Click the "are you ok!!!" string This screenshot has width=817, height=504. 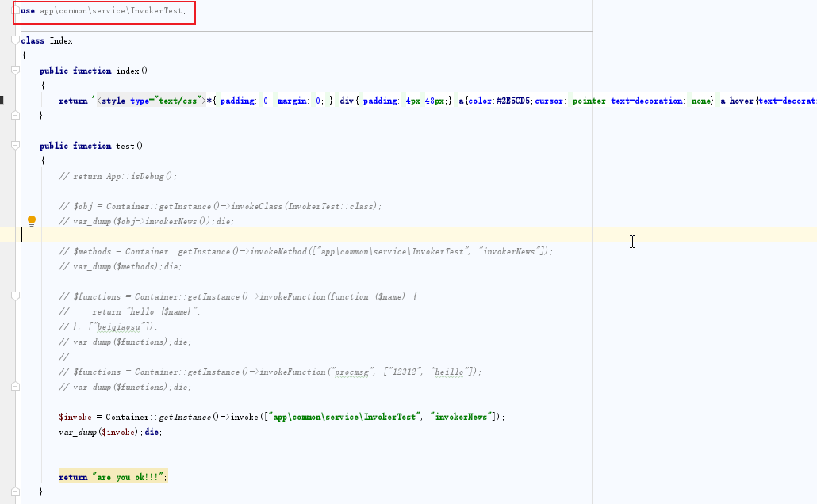128,478
